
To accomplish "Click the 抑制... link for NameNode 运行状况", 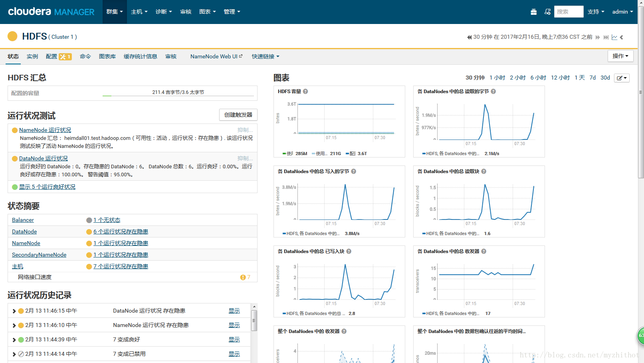I will 245,130.
